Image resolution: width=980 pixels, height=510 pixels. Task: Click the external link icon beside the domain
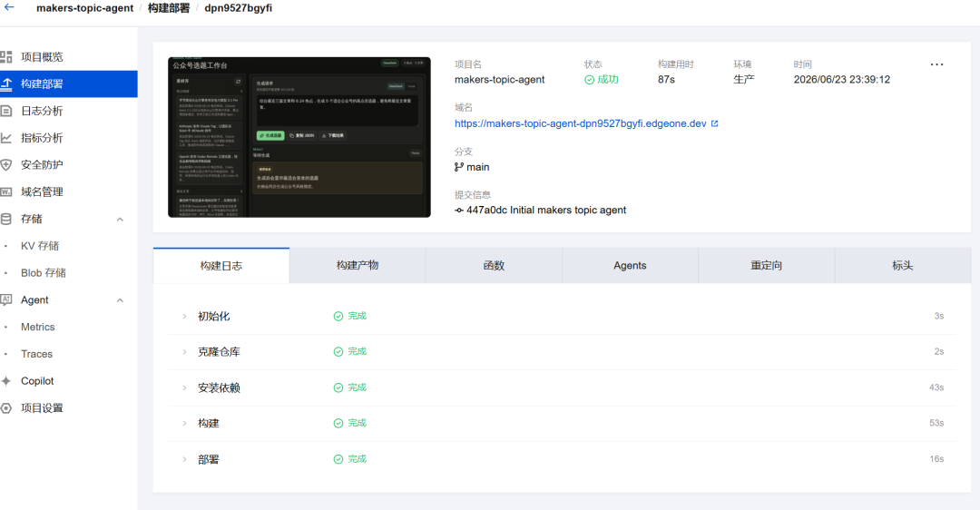[x=714, y=123]
